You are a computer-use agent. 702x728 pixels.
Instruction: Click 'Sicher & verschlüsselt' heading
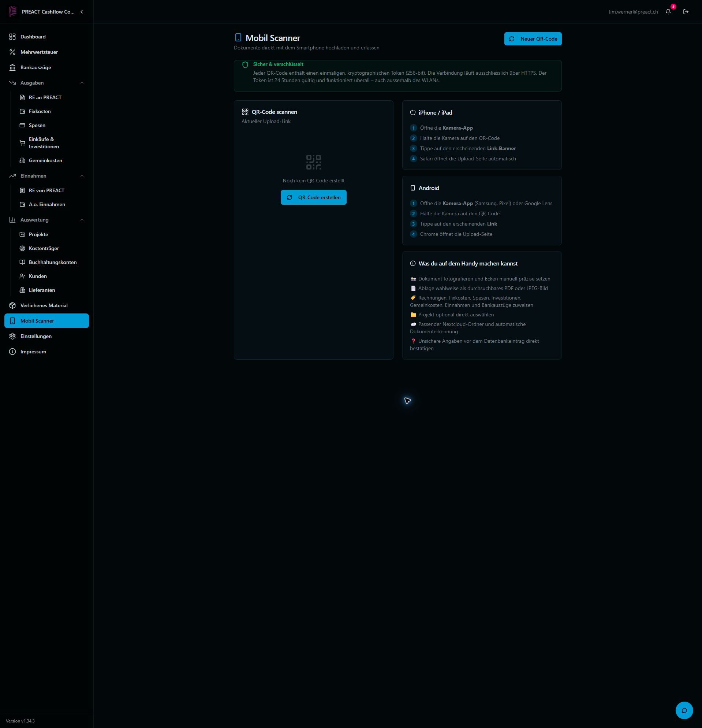pos(278,64)
